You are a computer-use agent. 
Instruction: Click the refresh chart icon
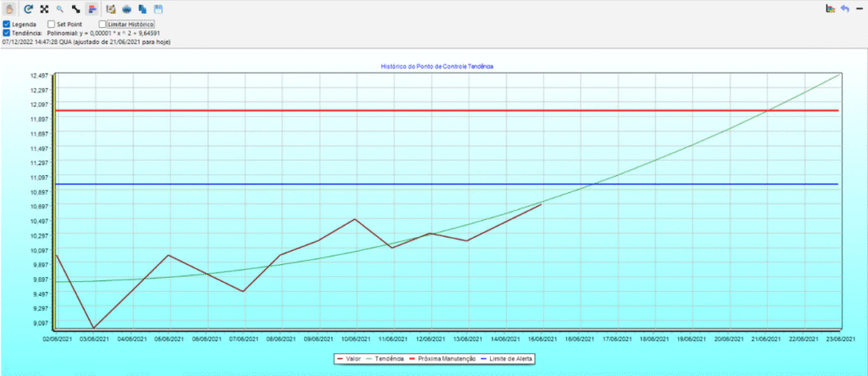(28, 8)
